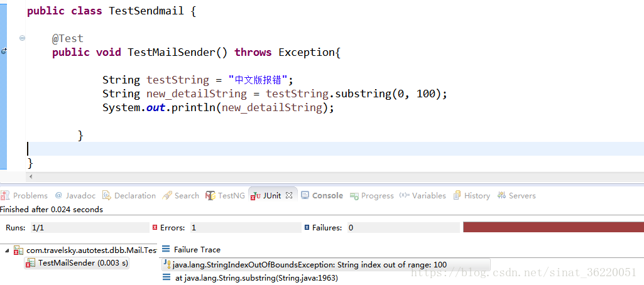Image resolution: width=644 pixels, height=285 pixels.
Task: Click the JUnit tab icon
Action: pos(256,196)
